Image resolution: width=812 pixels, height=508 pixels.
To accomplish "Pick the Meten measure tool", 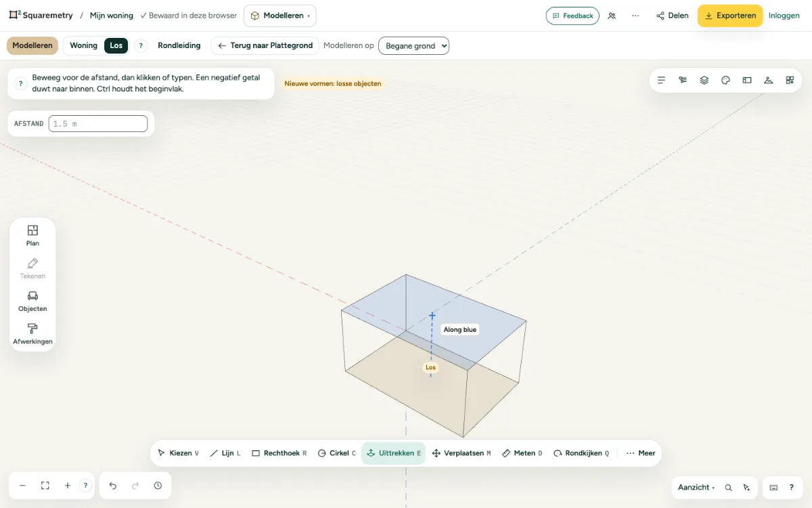I will (x=522, y=453).
